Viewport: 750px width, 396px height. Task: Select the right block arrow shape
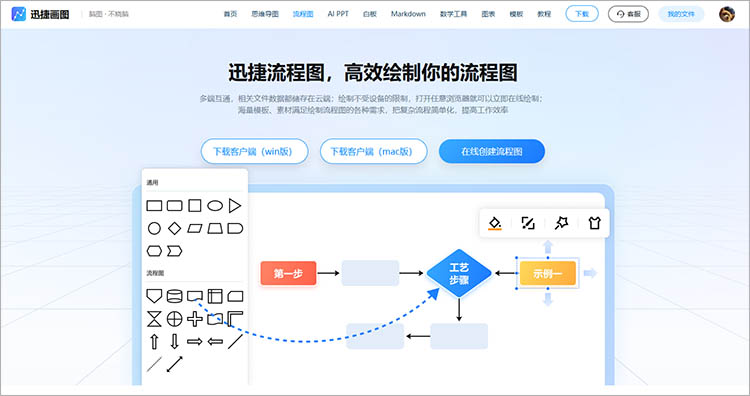click(195, 341)
